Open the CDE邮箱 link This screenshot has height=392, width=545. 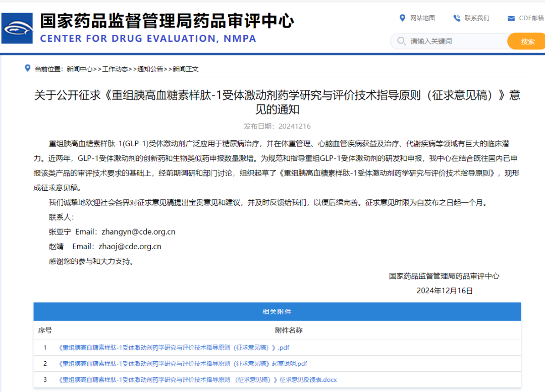tap(531, 18)
